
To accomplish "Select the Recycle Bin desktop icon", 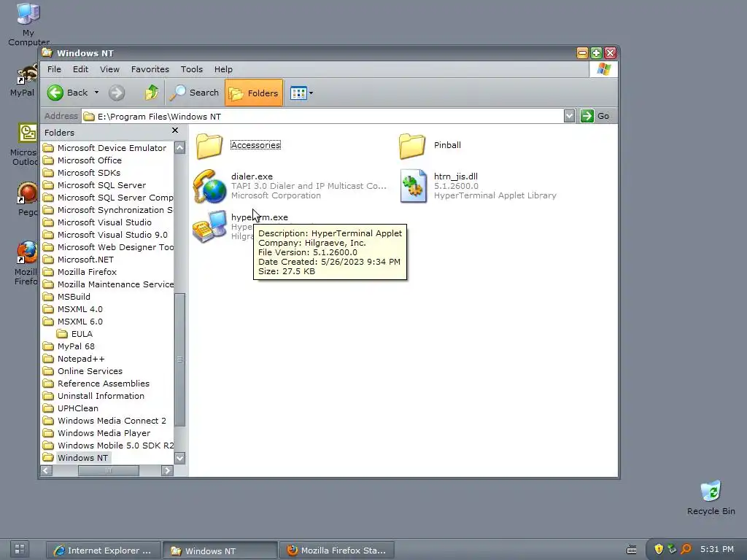I will point(711,498).
